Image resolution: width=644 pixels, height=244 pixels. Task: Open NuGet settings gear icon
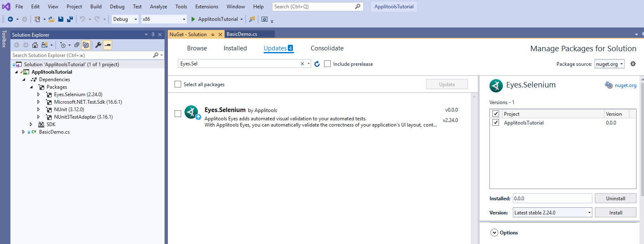pos(633,64)
